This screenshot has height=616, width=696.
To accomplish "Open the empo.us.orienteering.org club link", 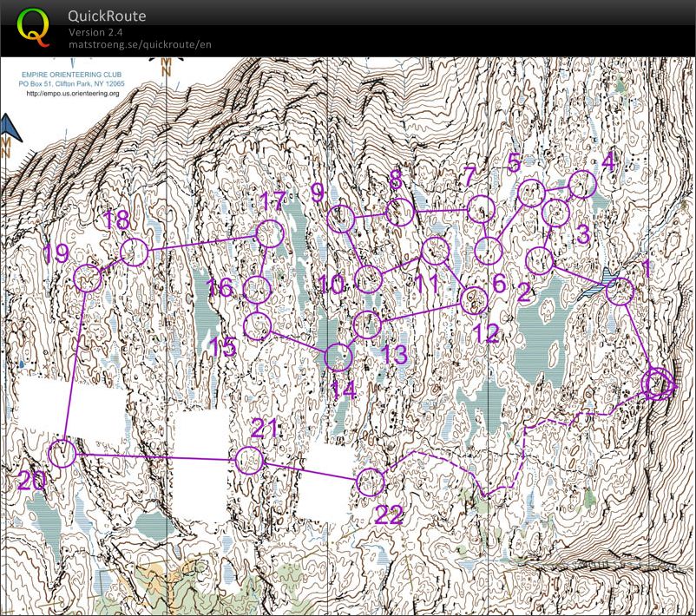I will (x=73, y=94).
